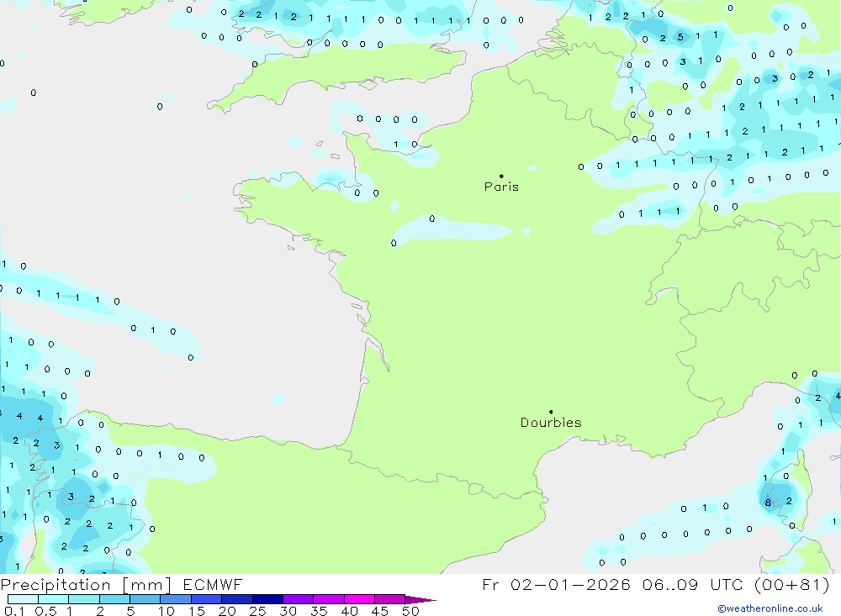Image resolution: width=841 pixels, height=616 pixels.
Task: Select the Dourbies location dot marker
Action: pos(551,412)
